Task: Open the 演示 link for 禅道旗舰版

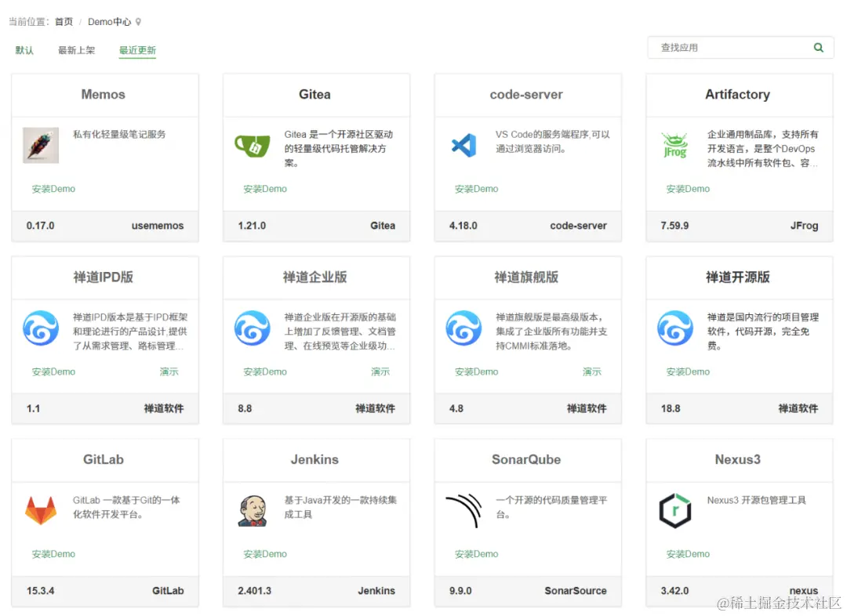Action: coord(592,371)
